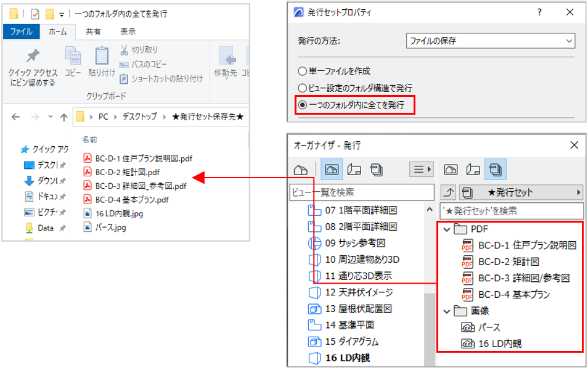Select BC-D-4 基本プラン publisher item
The width and height of the screenshot is (588, 370).
click(506, 295)
